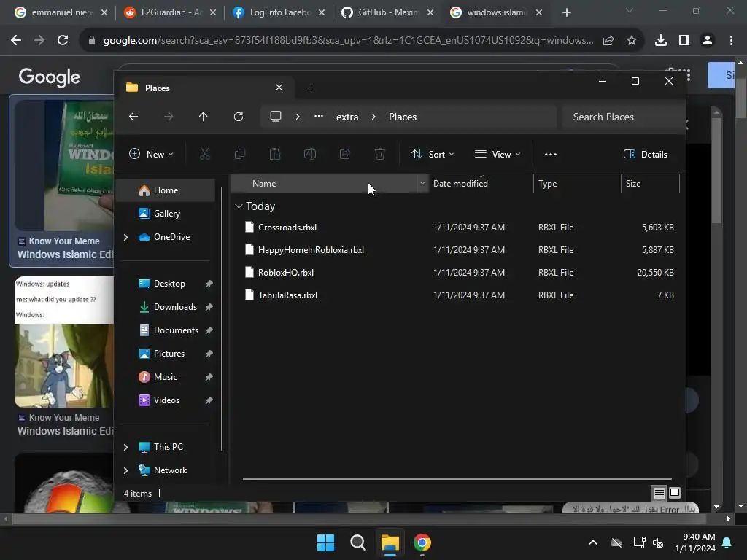Image resolution: width=747 pixels, height=560 pixels.
Task: Expand breadcrumb chevron after extra
Action: coord(373,117)
